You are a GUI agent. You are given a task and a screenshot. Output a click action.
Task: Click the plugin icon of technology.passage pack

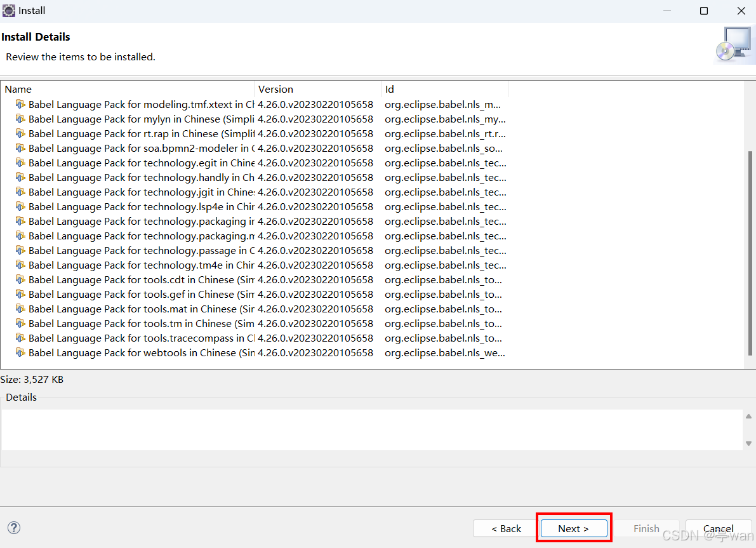point(20,250)
